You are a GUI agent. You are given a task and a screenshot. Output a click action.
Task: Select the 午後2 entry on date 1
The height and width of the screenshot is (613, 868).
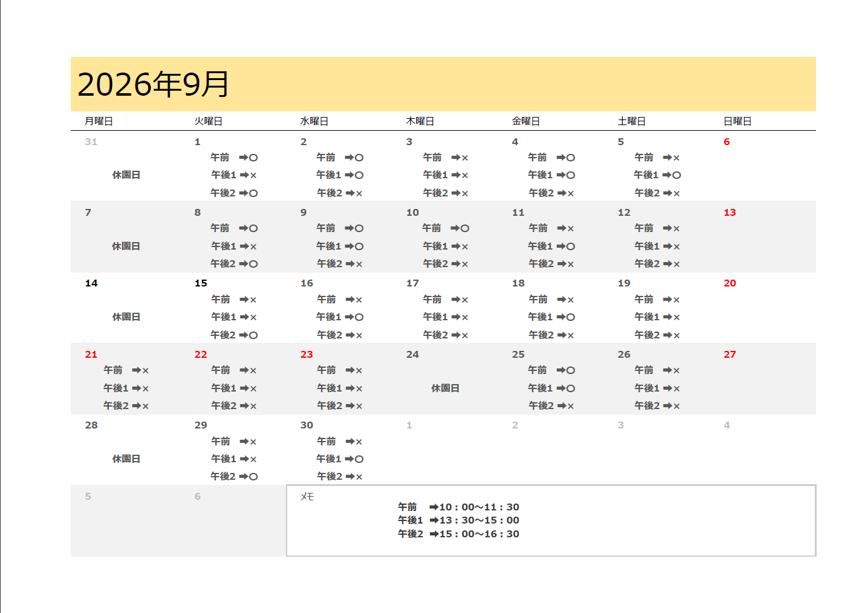(234, 193)
